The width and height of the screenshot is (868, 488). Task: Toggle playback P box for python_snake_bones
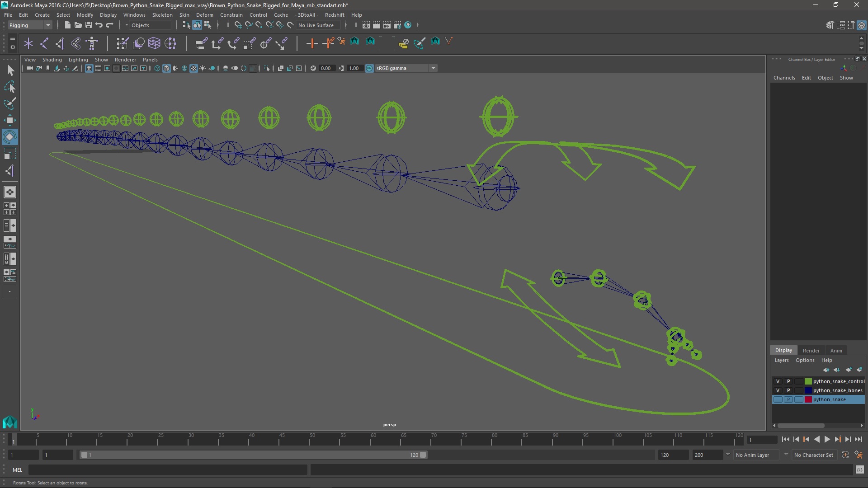[x=788, y=390]
